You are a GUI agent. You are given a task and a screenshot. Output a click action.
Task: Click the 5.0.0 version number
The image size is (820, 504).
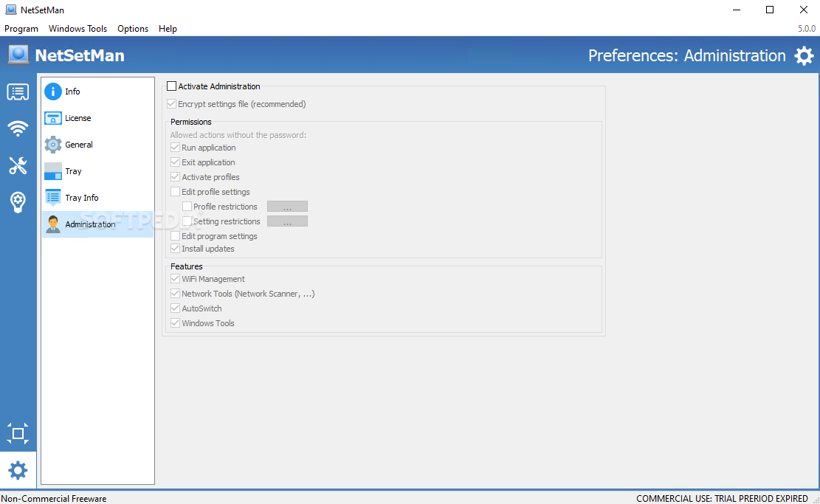coord(807,29)
